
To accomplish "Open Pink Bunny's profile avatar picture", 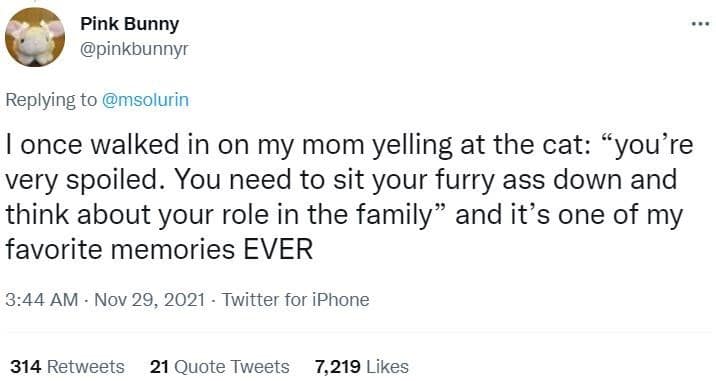I will coord(35,37).
